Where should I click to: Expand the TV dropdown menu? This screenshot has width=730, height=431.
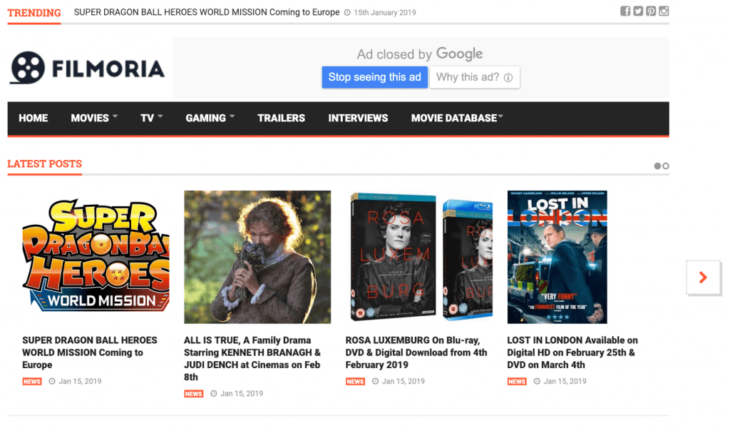point(151,118)
